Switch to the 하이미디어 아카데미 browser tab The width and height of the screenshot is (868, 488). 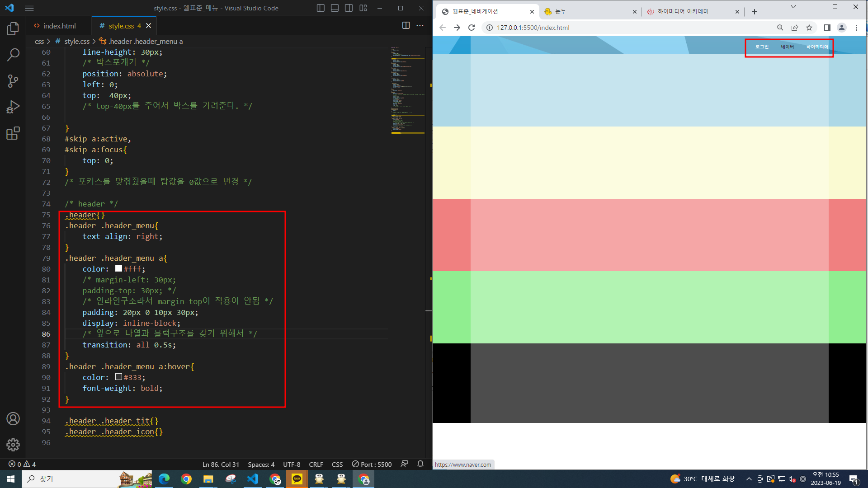click(683, 12)
